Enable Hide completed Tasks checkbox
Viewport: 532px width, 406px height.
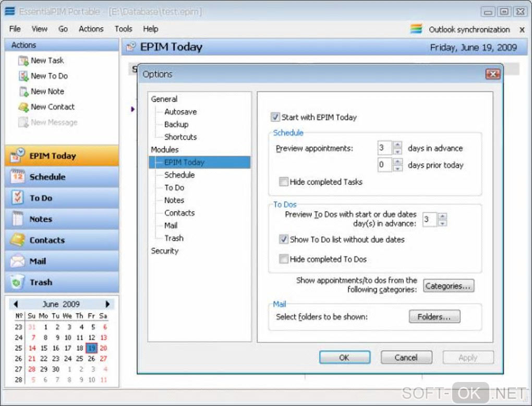click(283, 182)
